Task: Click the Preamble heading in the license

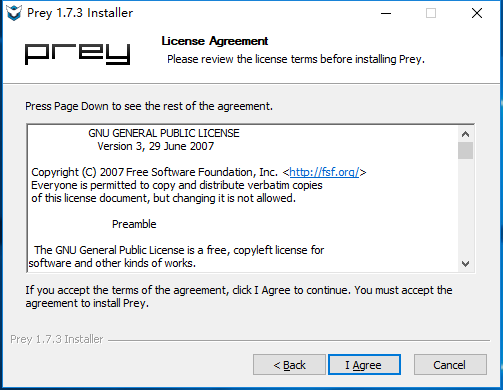Action: tap(134, 224)
